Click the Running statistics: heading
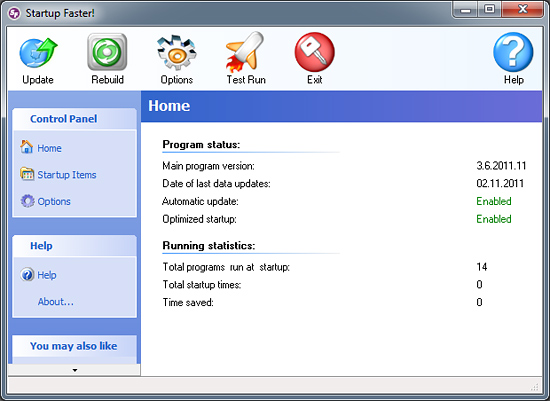Screen dimensions: 550x401 click(209, 246)
